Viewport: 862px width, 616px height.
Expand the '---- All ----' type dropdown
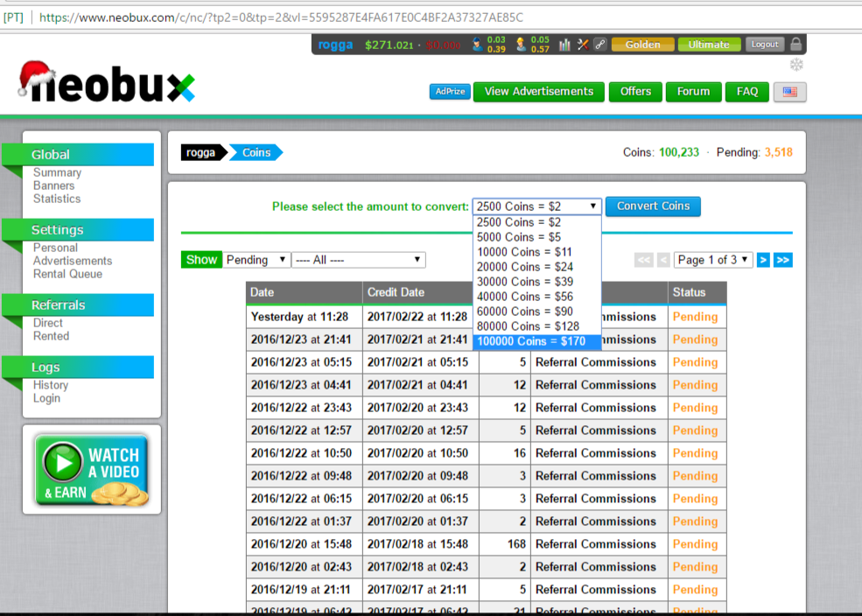coord(358,260)
